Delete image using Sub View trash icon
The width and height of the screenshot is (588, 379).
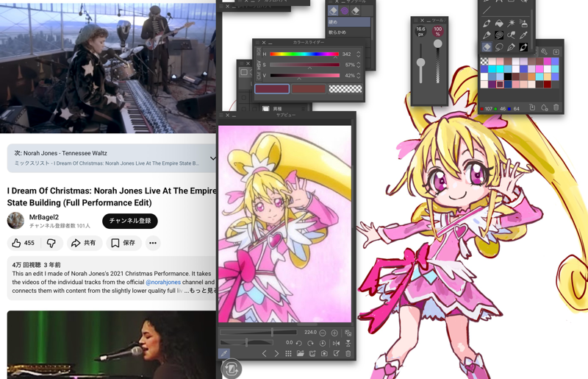348,354
